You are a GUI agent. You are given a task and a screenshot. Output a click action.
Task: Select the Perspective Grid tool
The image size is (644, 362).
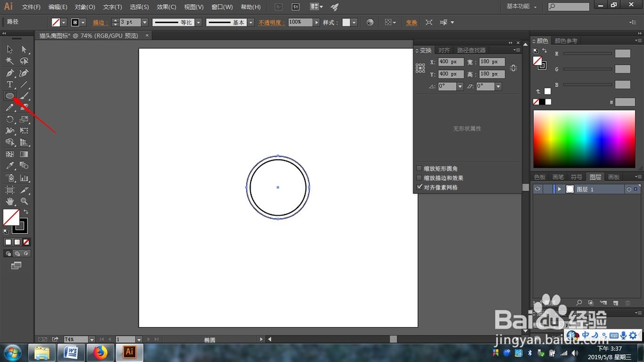(x=24, y=142)
